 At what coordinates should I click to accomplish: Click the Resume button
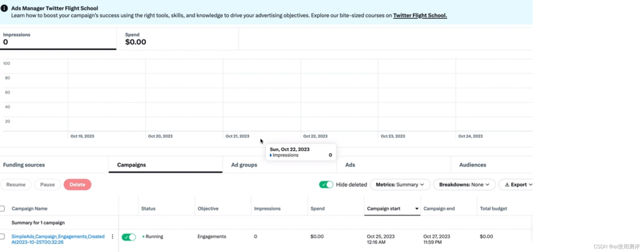point(16,185)
